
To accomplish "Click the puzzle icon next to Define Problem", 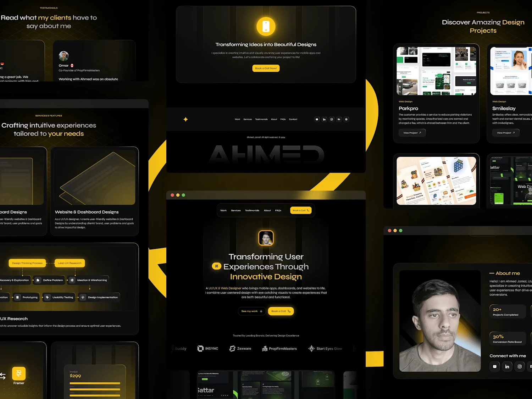I will tap(38, 280).
